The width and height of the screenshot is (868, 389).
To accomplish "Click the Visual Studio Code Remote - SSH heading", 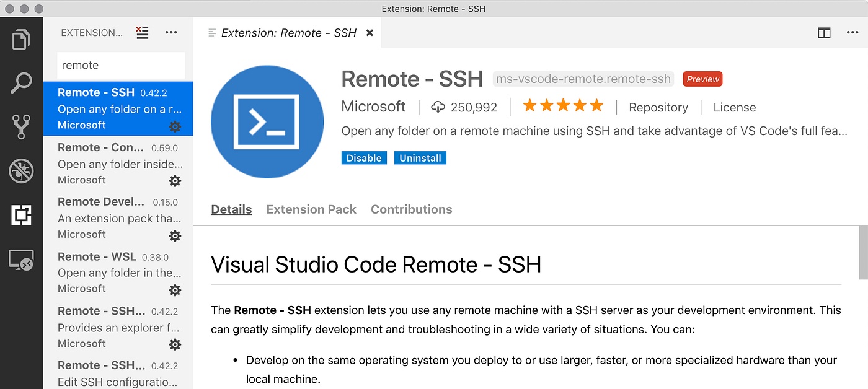I will pos(376,264).
